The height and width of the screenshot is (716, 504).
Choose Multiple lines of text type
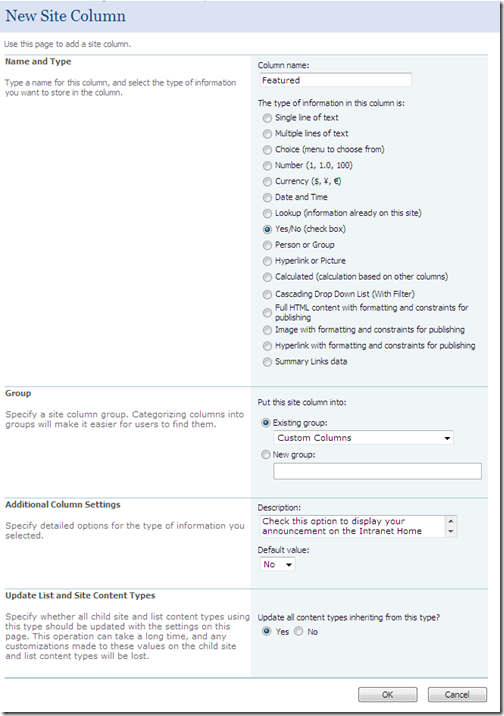click(x=267, y=134)
